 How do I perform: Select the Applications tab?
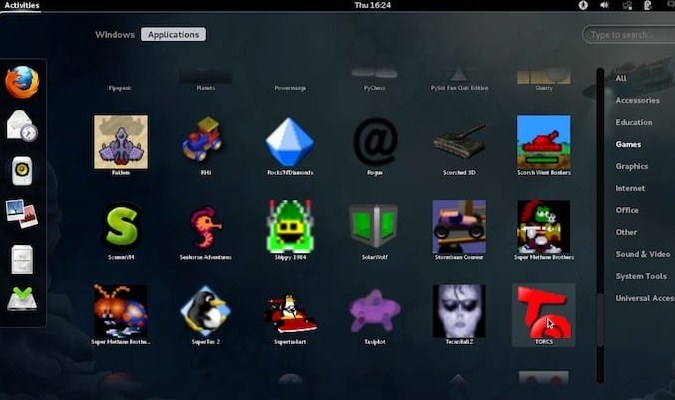pos(173,34)
